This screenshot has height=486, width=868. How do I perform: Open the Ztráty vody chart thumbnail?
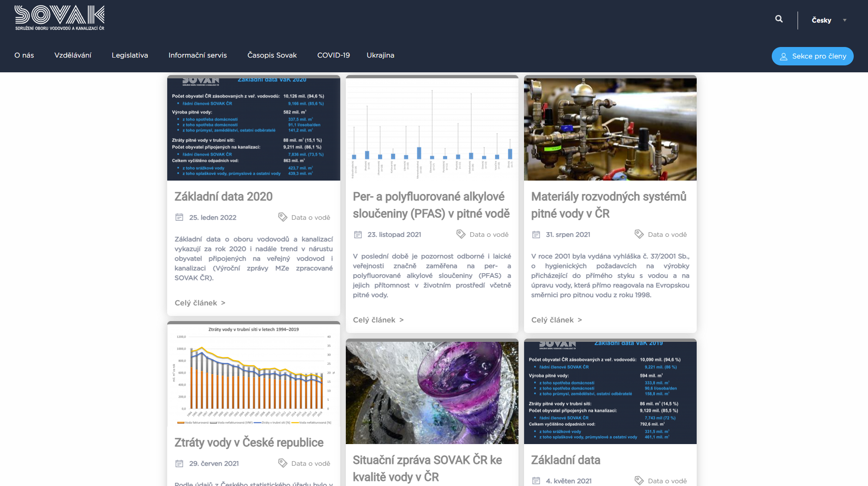254,375
